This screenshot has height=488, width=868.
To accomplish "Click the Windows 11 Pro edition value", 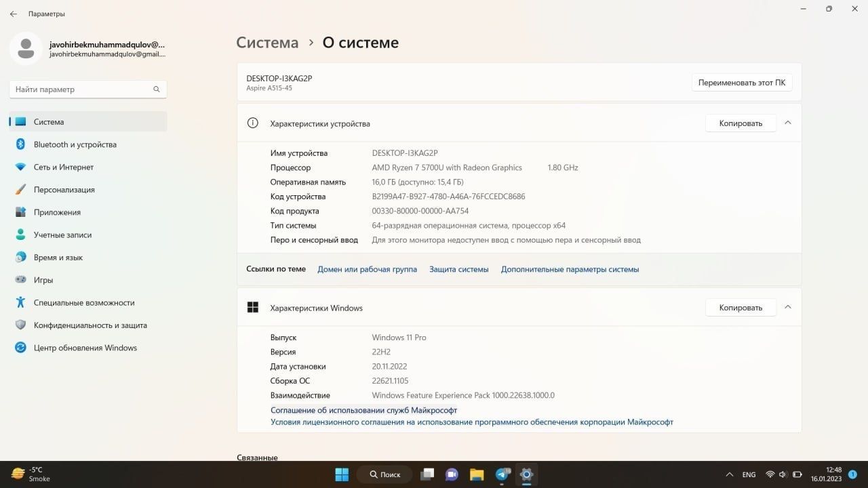I will tap(399, 338).
